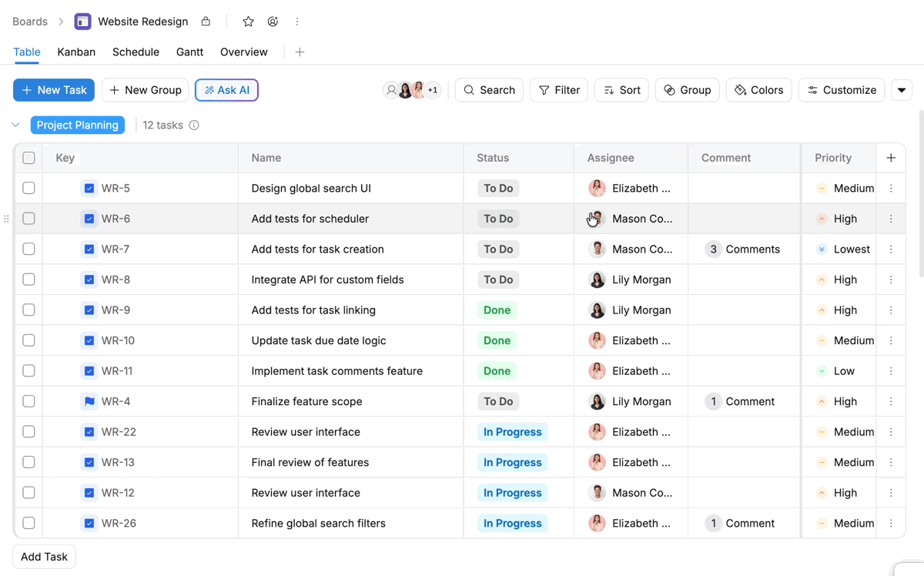Click the New Task button
The height and width of the screenshot is (576, 924).
tap(54, 90)
